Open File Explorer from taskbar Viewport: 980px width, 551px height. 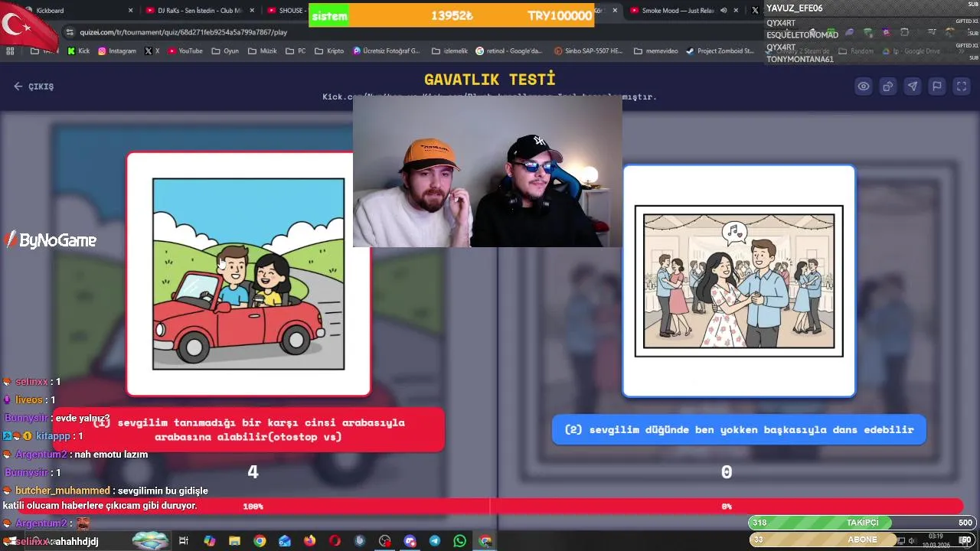(x=235, y=541)
